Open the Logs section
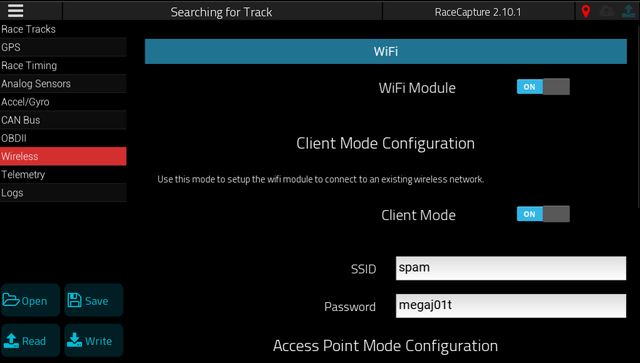This screenshot has width=640, height=363. 63,193
